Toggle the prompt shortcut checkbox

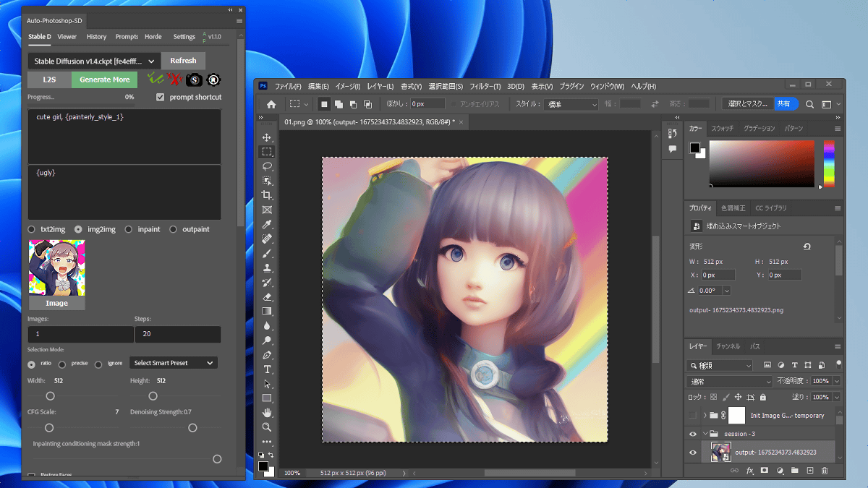tap(161, 97)
